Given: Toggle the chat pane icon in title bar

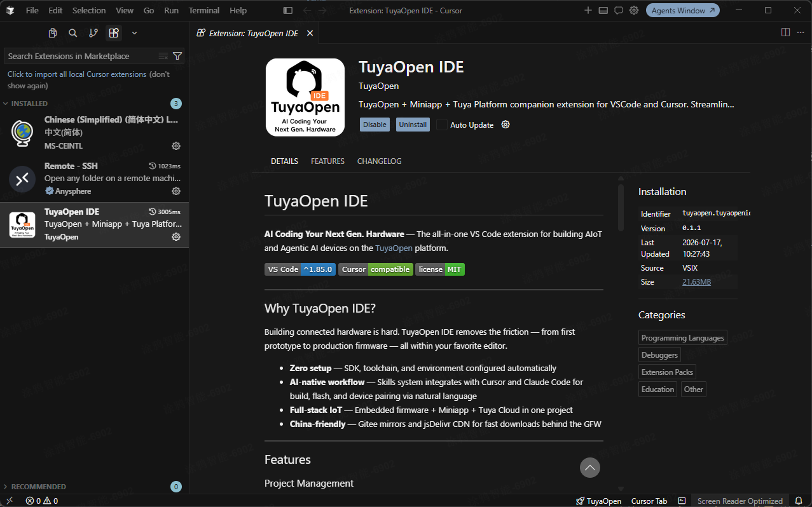Looking at the screenshot, I should (619, 10).
